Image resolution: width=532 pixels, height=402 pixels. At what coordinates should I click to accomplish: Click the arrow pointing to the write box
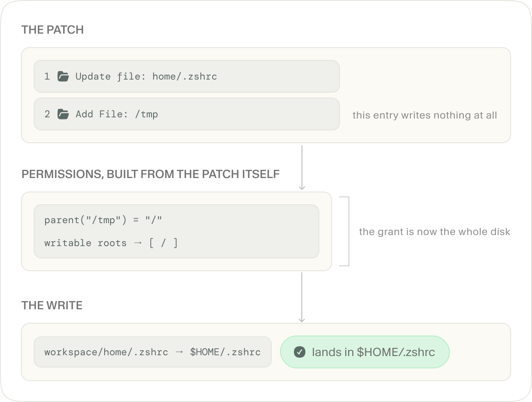302,297
